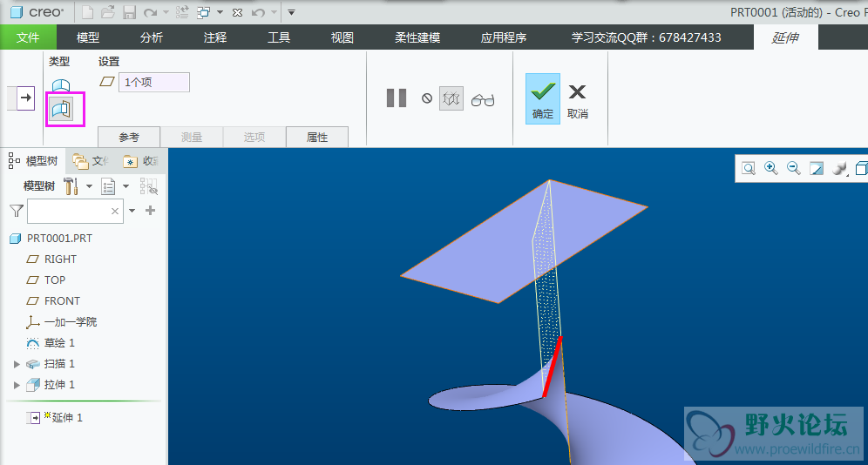The height and width of the screenshot is (465, 868).
Task: Select extend surface to plane type
Action: (x=61, y=110)
